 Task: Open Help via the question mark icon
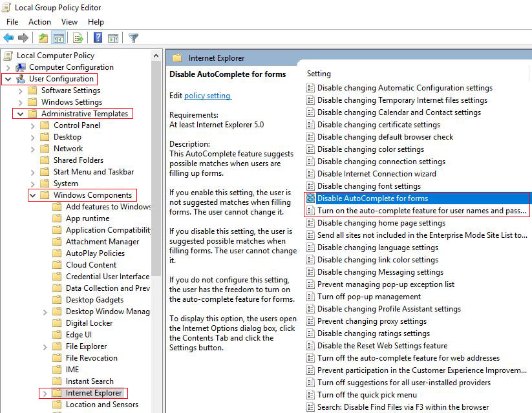point(98,37)
